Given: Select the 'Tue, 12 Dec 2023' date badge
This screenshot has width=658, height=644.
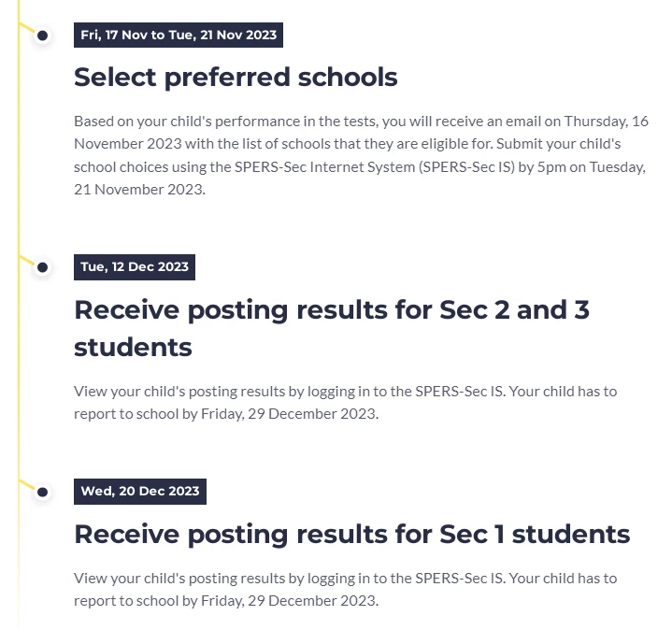Looking at the screenshot, I should 135,266.
